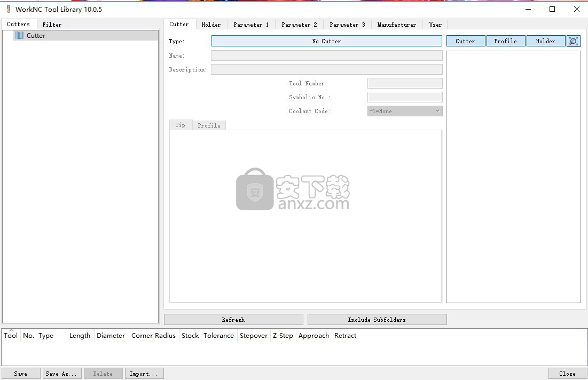Sort by the Length column header

(80, 336)
